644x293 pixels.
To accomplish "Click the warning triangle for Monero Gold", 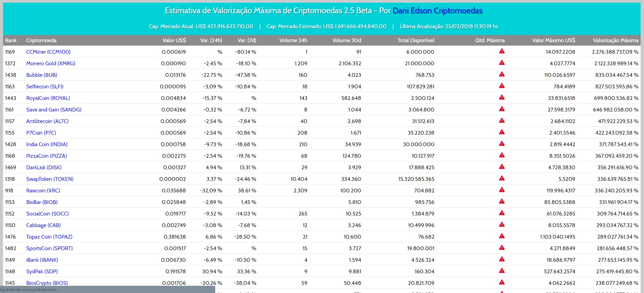I will (502, 63).
